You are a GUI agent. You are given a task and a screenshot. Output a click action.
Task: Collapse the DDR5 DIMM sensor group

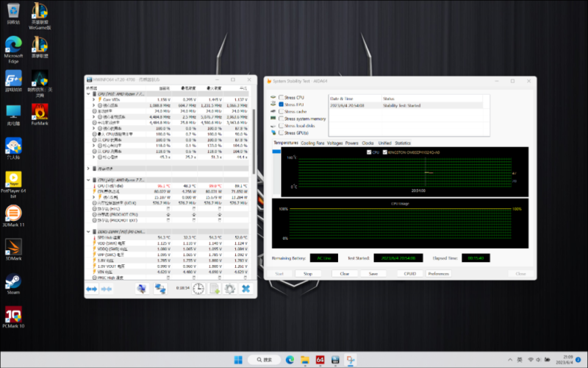(89, 232)
